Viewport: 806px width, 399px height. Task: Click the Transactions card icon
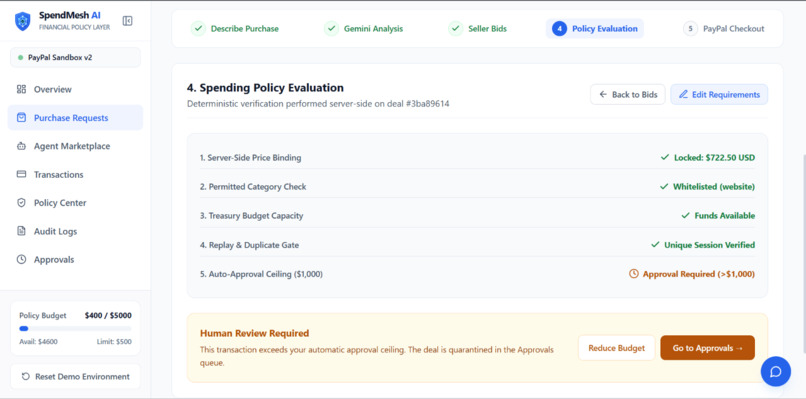pyautogui.click(x=21, y=174)
